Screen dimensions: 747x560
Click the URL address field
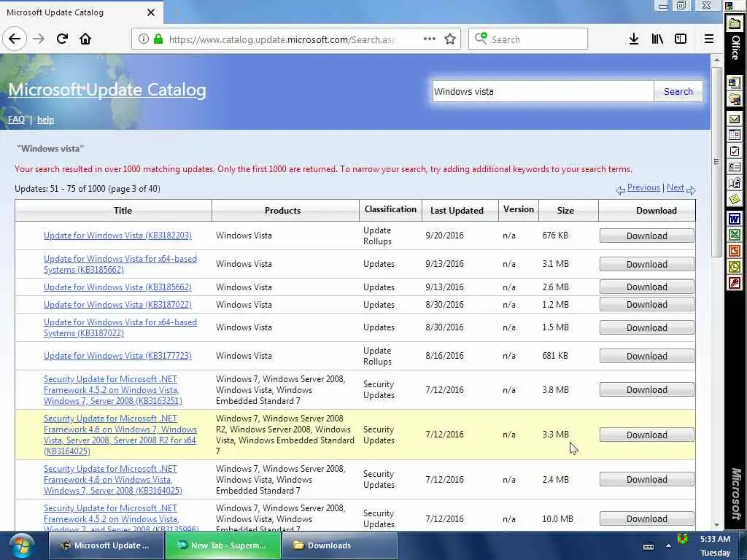[281, 39]
